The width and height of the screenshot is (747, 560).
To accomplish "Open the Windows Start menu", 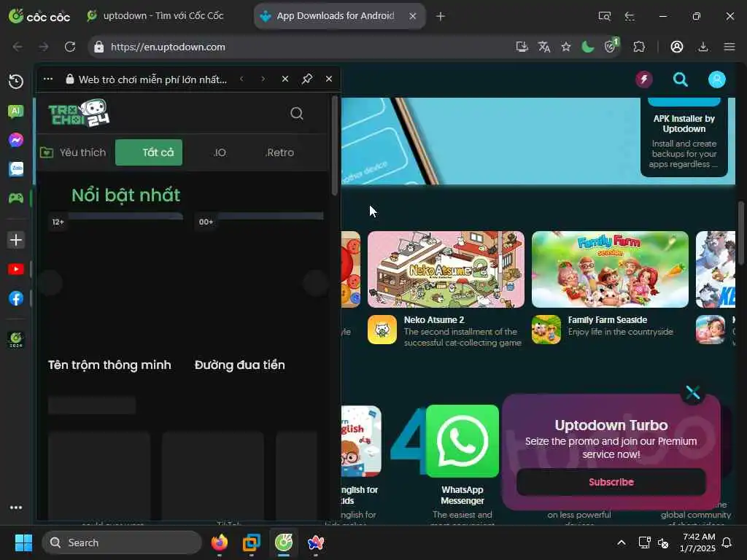I will pos(23,542).
